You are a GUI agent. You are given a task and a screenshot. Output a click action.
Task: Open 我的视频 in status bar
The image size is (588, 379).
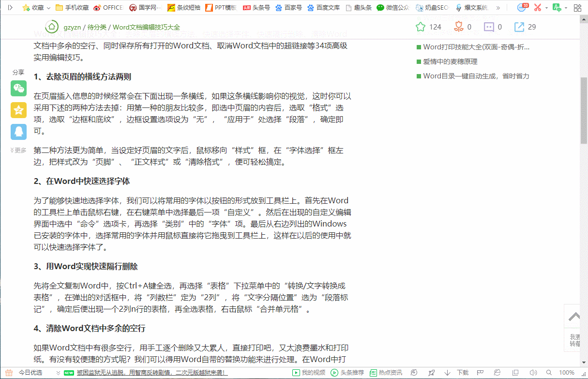coord(309,373)
